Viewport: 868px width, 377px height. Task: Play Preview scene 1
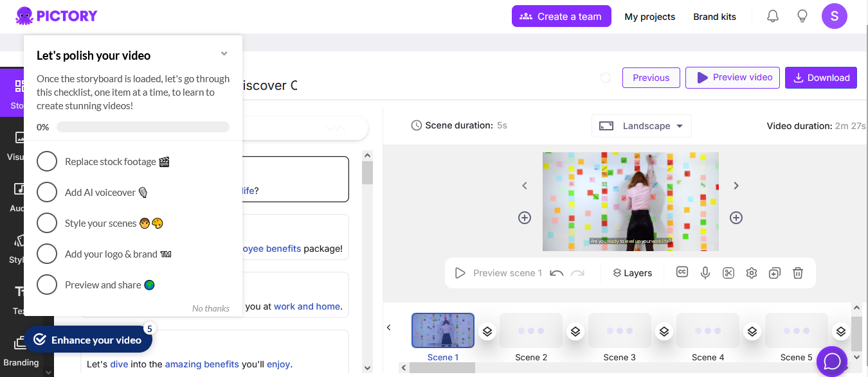coord(498,273)
